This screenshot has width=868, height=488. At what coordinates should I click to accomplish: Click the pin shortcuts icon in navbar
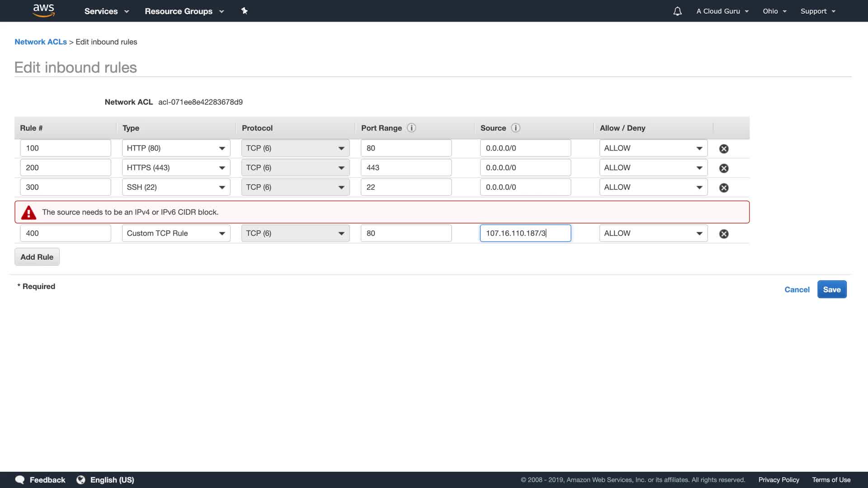pos(244,11)
